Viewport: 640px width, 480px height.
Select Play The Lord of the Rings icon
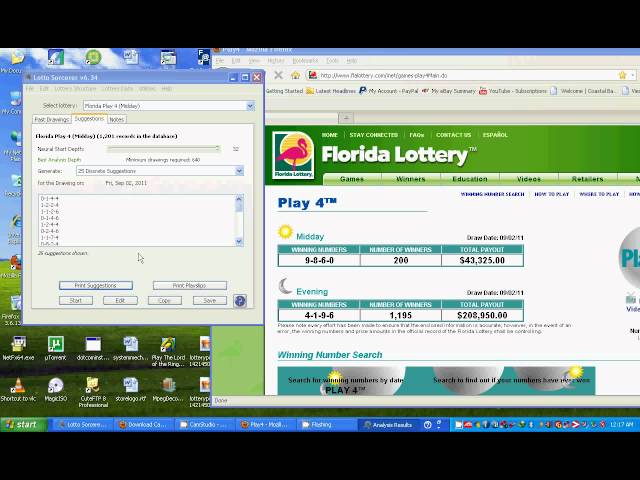(168, 351)
